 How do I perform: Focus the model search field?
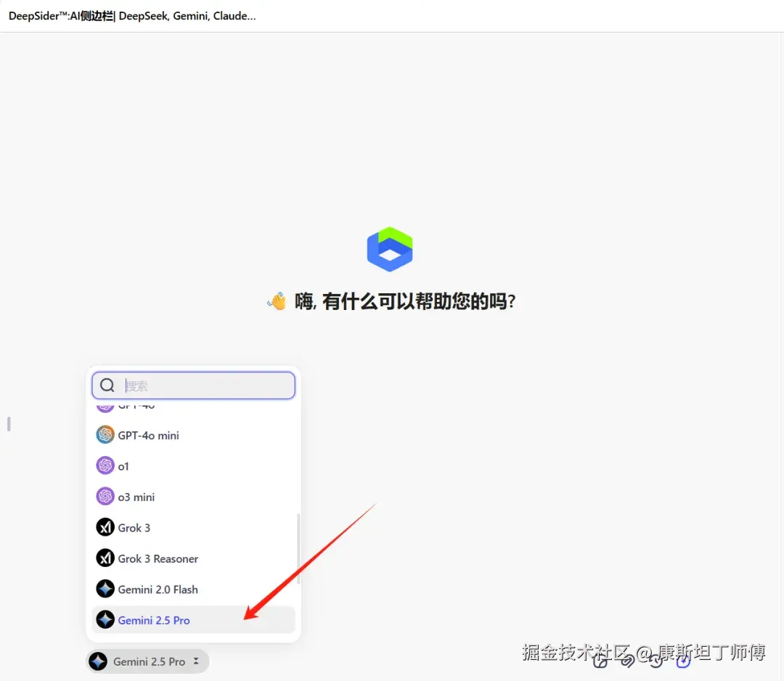coord(194,386)
